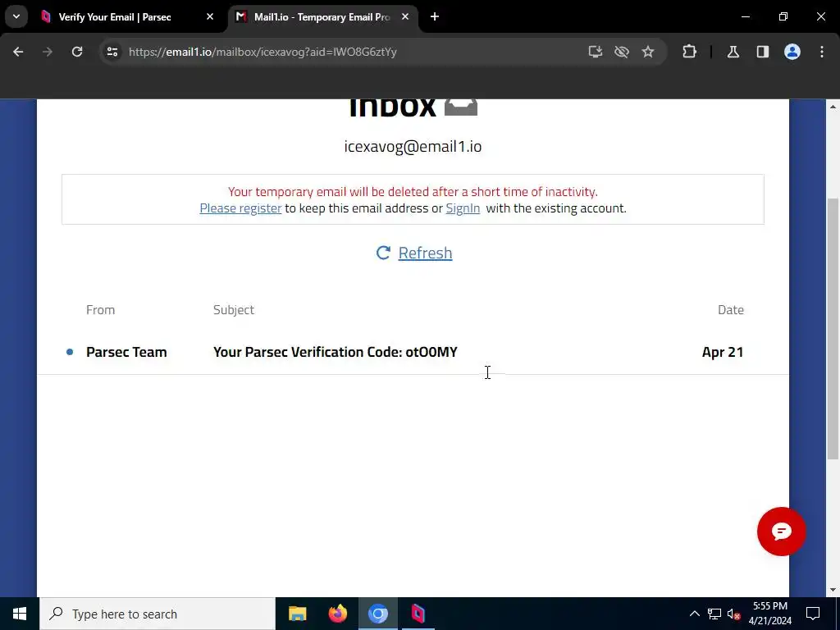Click the From column header
This screenshot has height=630, width=840.
click(101, 310)
